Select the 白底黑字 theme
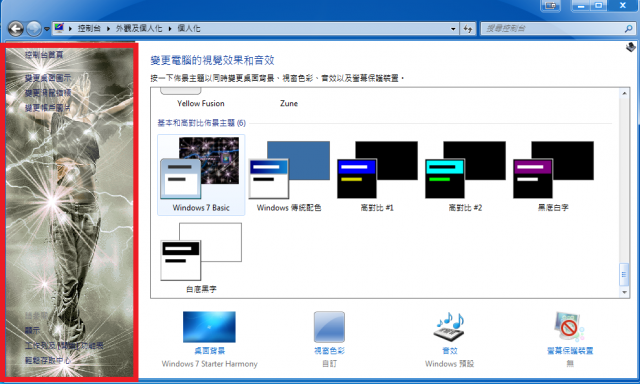The image size is (640, 384). pos(201,257)
